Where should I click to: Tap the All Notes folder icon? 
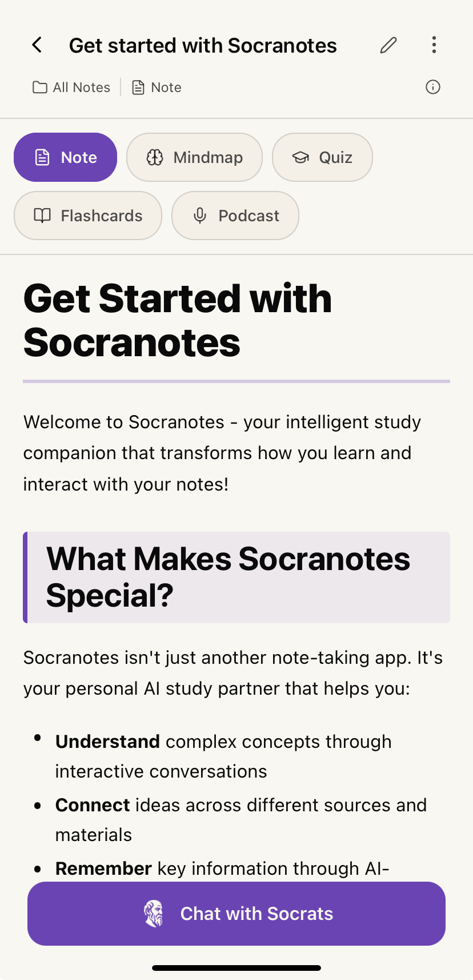click(40, 87)
